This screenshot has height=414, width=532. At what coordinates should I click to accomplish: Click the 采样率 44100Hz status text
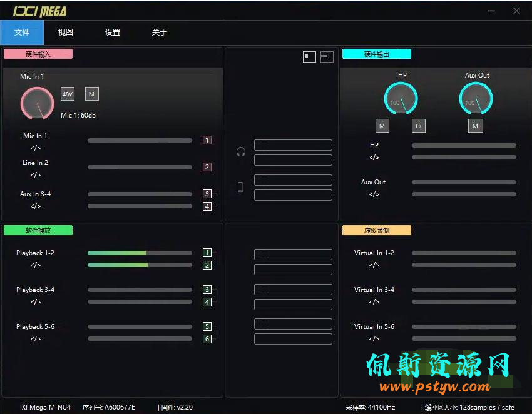[371, 407]
